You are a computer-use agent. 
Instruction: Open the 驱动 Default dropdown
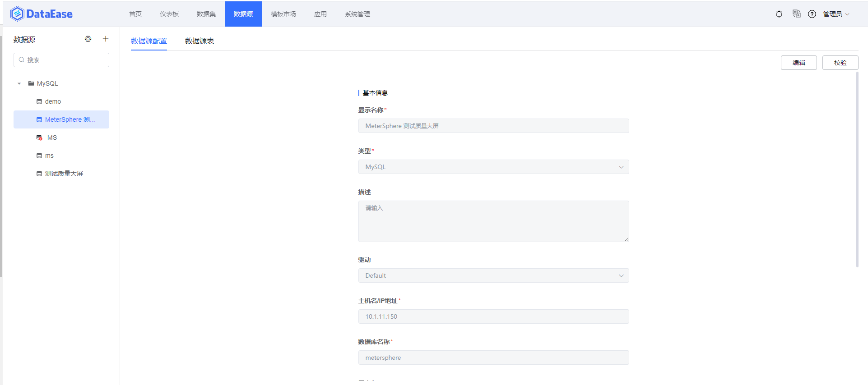(x=493, y=275)
